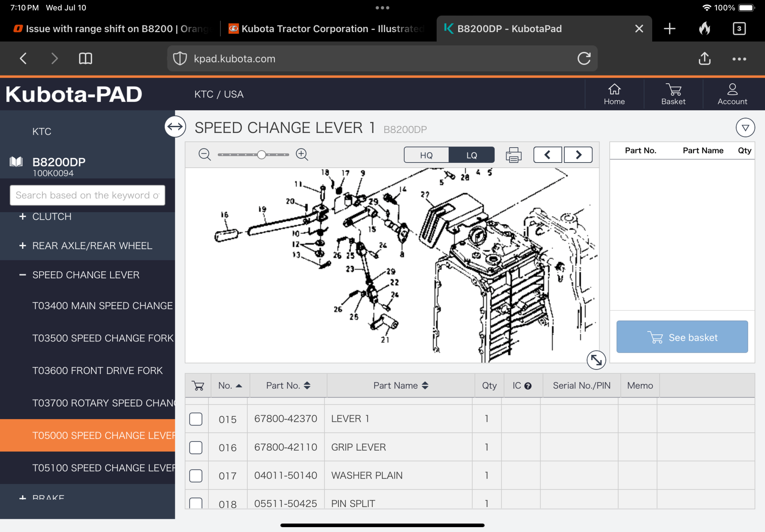This screenshot has width=765, height=532.
Task: Click part number 04011-50140
Action: pyautogui.click(x=286, y=476)
